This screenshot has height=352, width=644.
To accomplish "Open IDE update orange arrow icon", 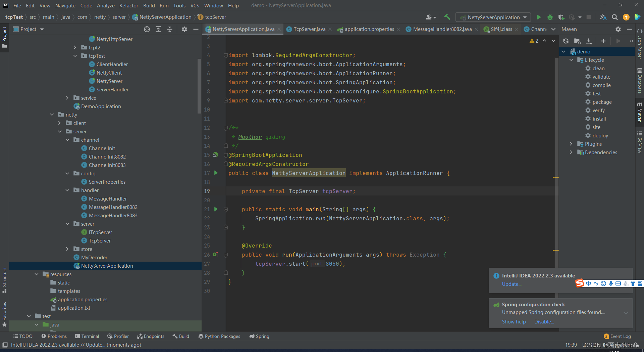I will pos(626,17).
